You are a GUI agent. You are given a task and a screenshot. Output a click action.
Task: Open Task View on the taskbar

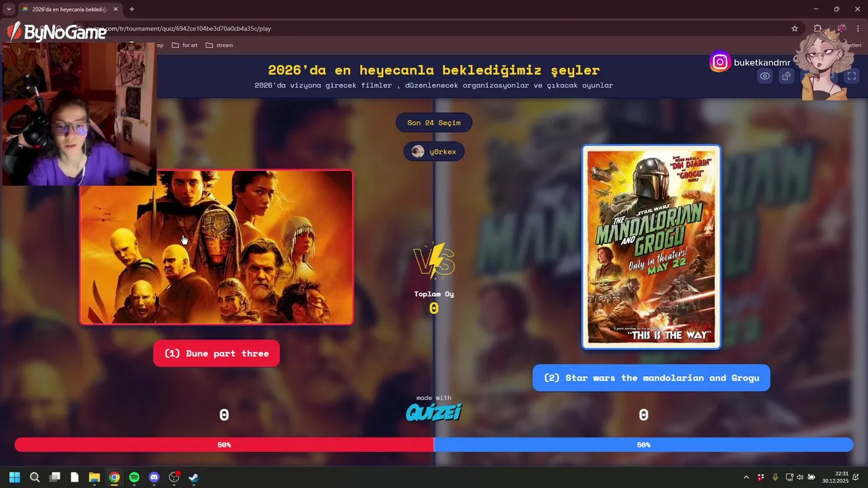(x=55, y=477)
